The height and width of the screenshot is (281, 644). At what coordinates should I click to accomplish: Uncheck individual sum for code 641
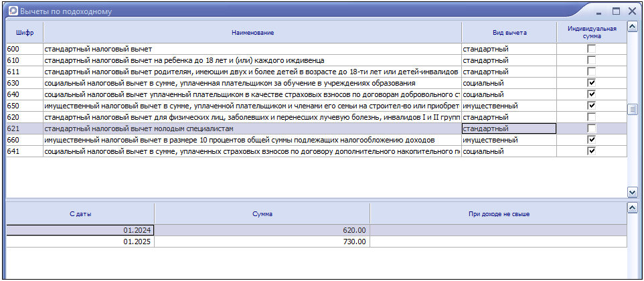[x=591, y=151]
